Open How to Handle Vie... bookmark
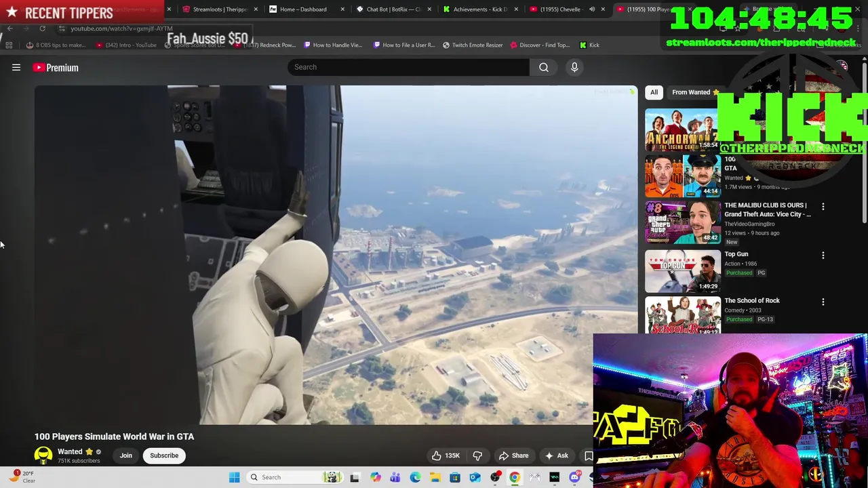Image resolution: width=868 pixels, height=488 pixels. 333,45
